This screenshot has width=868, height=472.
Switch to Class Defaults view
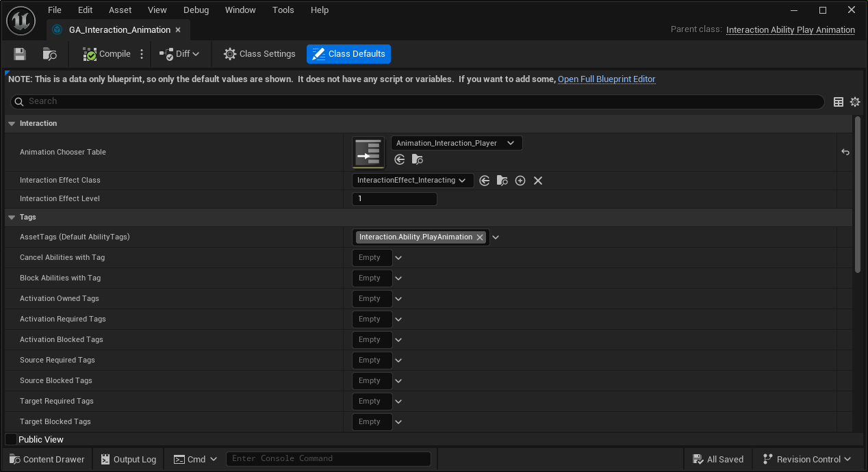tap(348, 53)
